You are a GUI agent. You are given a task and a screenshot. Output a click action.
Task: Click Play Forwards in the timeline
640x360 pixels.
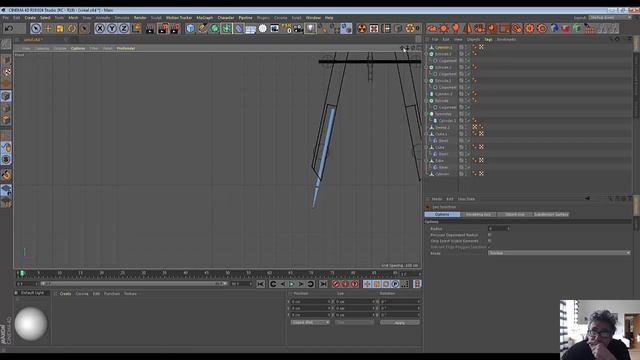tap(292, 284)
